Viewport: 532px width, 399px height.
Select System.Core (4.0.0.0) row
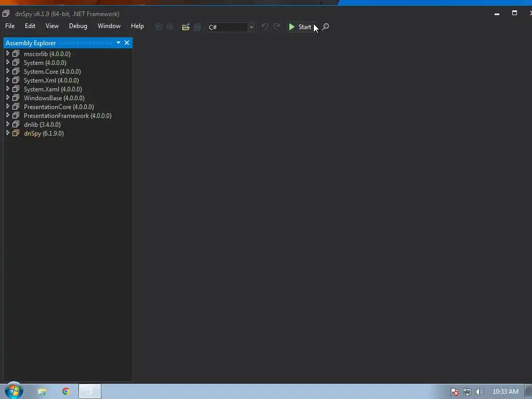[52, 72]
